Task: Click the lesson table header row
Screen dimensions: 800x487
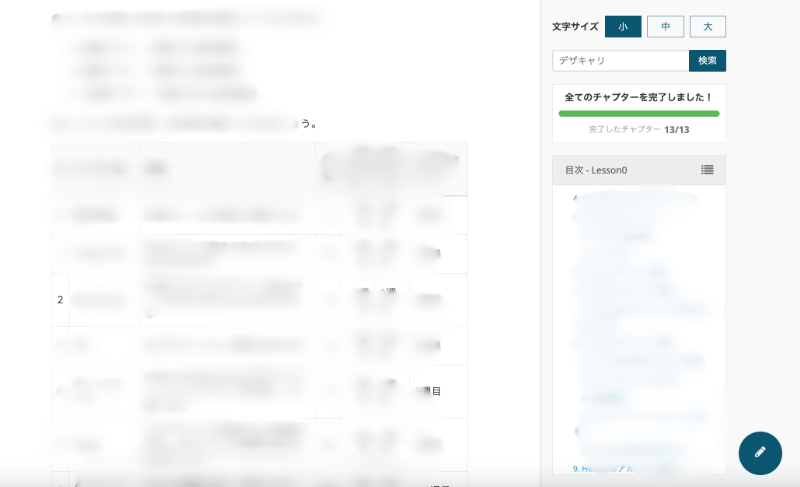Action: [x=259, y=169]
